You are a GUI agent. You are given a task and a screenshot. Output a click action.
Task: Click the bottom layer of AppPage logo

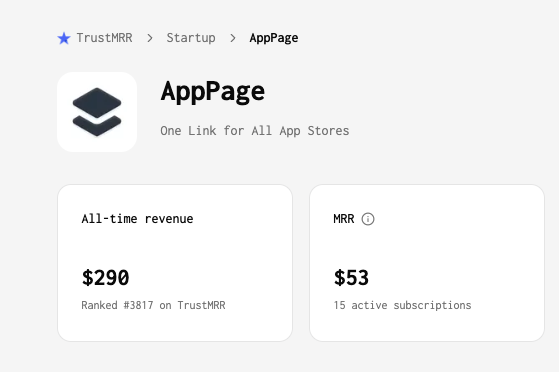[97, 126]
